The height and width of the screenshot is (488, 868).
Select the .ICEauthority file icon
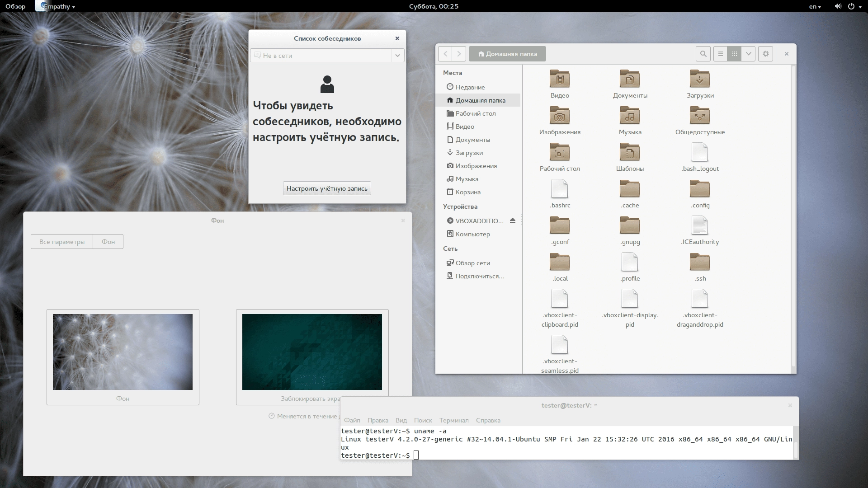[700, 225]
